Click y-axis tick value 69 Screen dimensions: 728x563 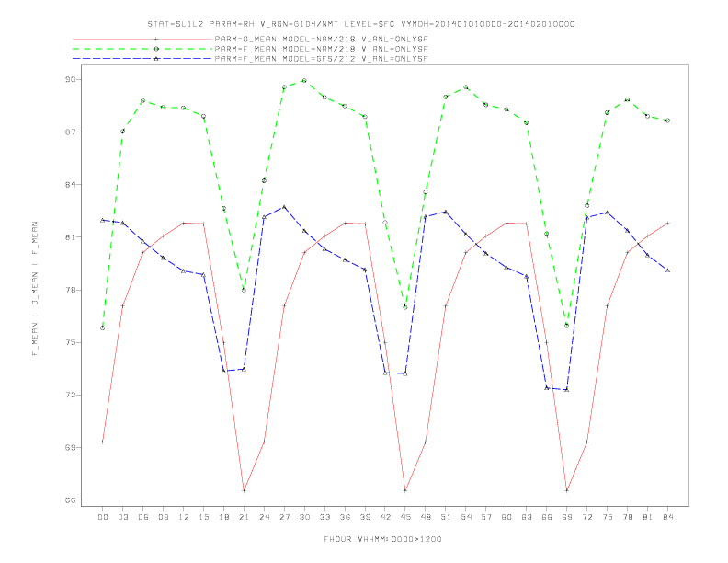[71, 448]
